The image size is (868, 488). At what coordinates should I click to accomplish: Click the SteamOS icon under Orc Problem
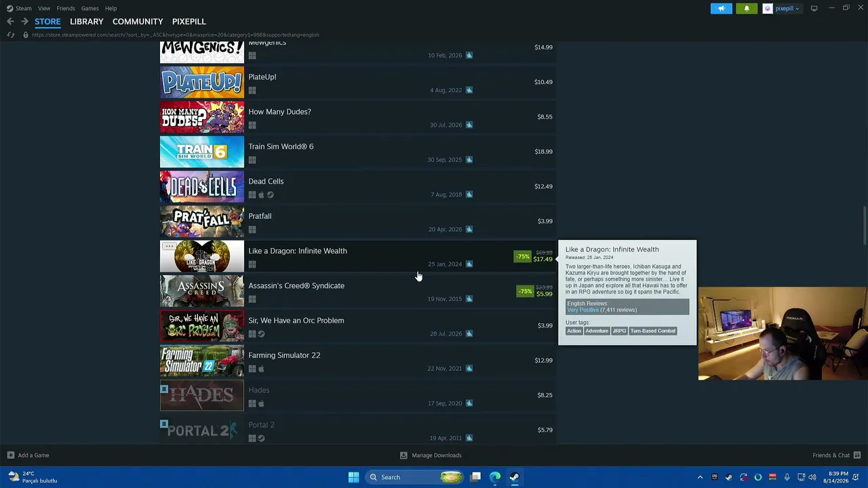point(261,334)
